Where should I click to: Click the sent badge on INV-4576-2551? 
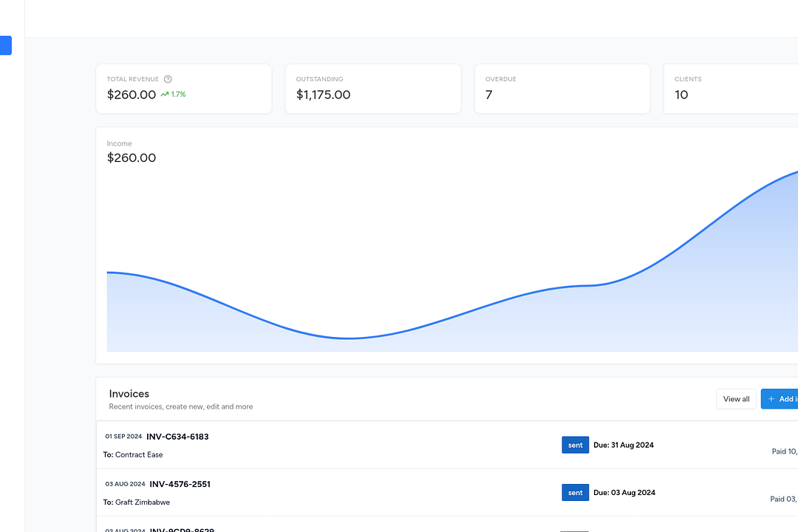pos(575,493)
